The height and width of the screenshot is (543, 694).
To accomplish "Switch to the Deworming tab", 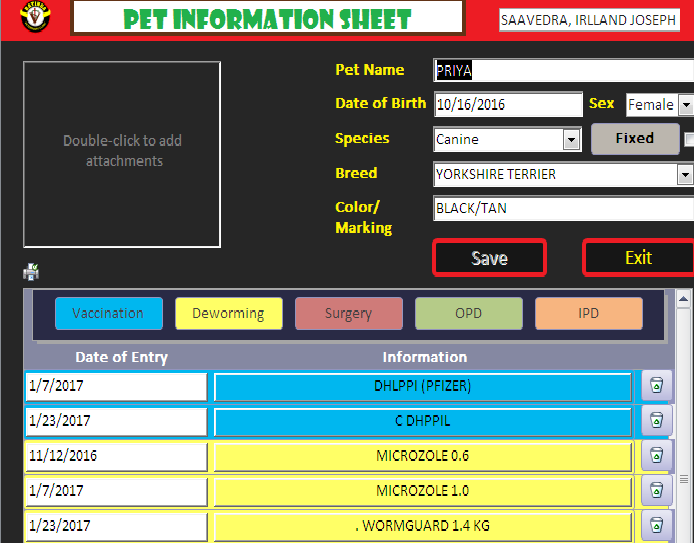I will coord(228,313).
